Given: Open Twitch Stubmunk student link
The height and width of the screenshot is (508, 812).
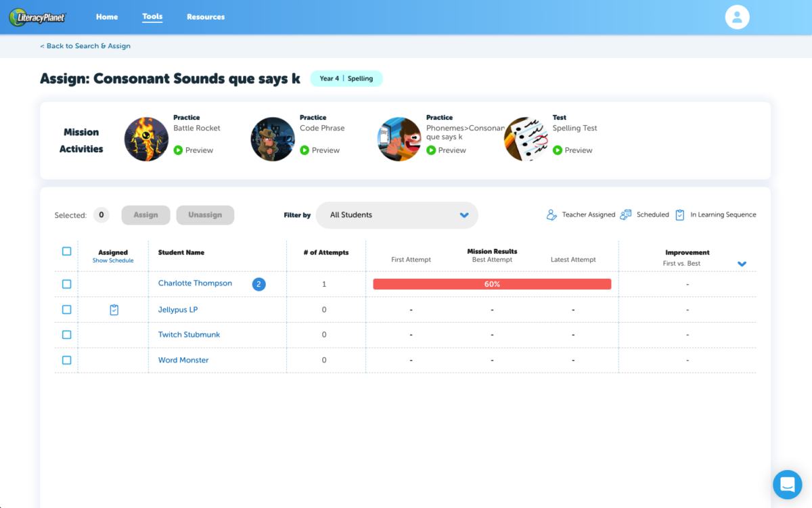Looking at the screenshot, I should point(189,335).
